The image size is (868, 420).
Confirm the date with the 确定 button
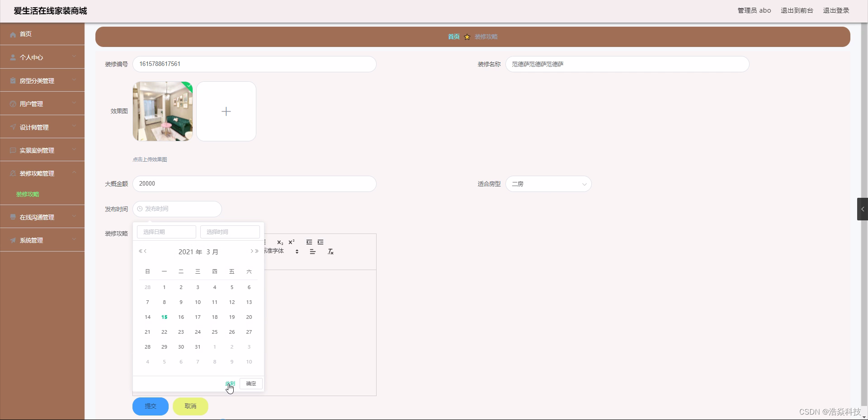[251, 384]
